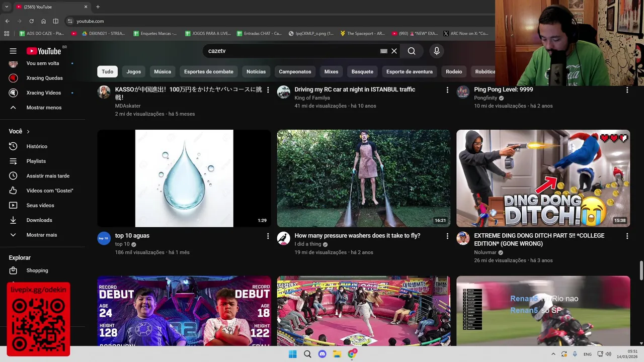Open Discord from the Windows taskbar
644x362 pixels.
[322, 354]
